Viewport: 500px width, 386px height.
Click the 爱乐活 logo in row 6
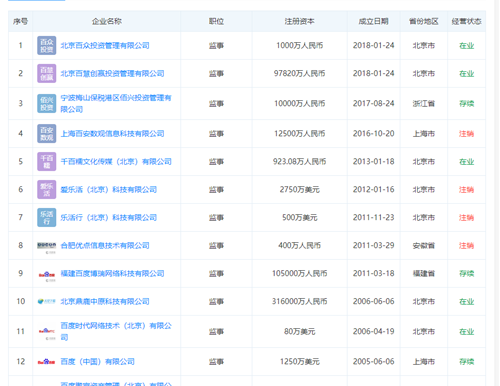pos(47,190)
